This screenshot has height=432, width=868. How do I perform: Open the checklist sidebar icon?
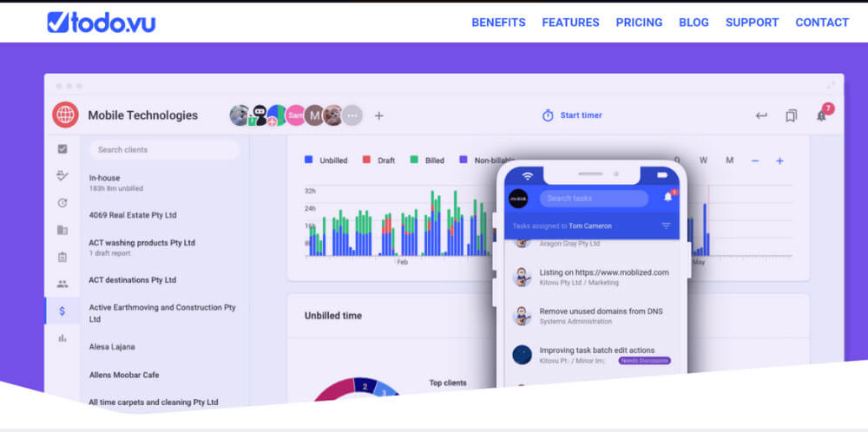62,176
